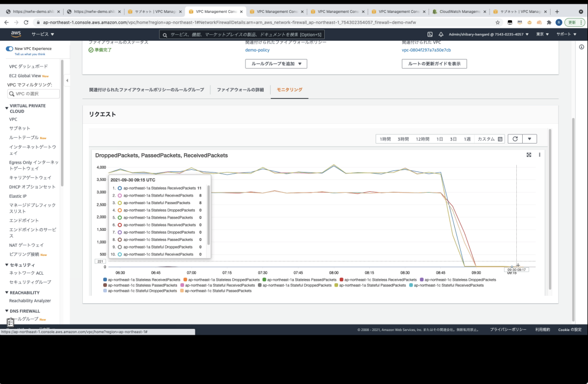The image size is (588, 384).
Task: Bookmark this page with the star icon
Action: [498, 22]
